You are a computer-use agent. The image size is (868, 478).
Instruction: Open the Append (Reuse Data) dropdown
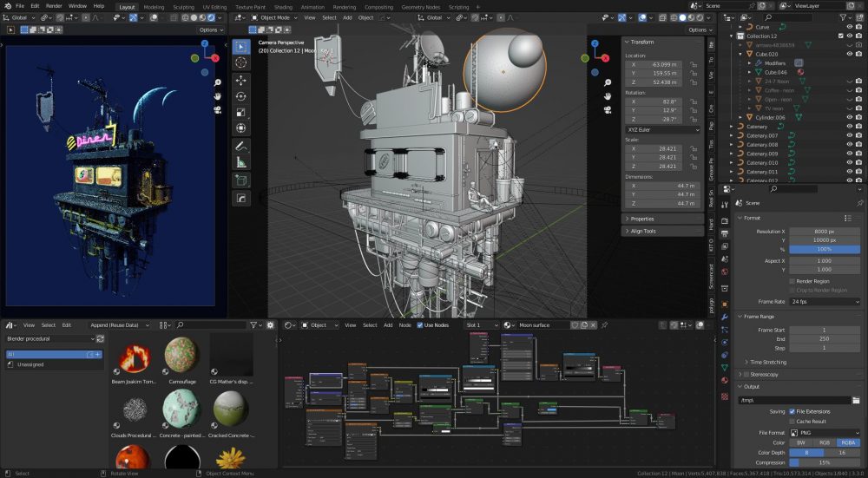tap(120, 325)
